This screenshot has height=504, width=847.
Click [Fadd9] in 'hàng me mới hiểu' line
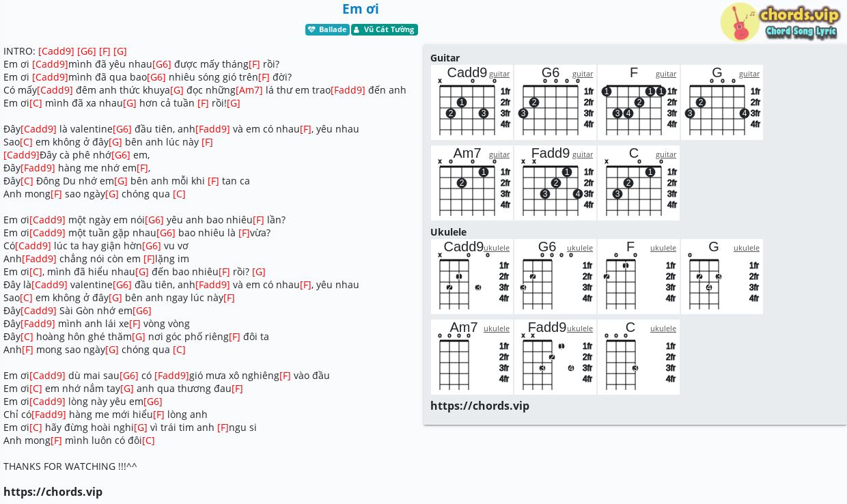tap(49, 415)
